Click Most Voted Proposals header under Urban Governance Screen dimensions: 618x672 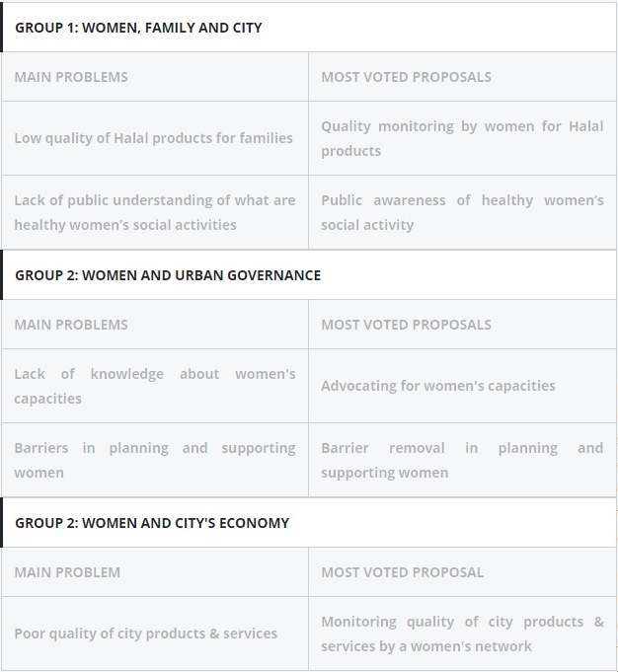tap(406, 325)
